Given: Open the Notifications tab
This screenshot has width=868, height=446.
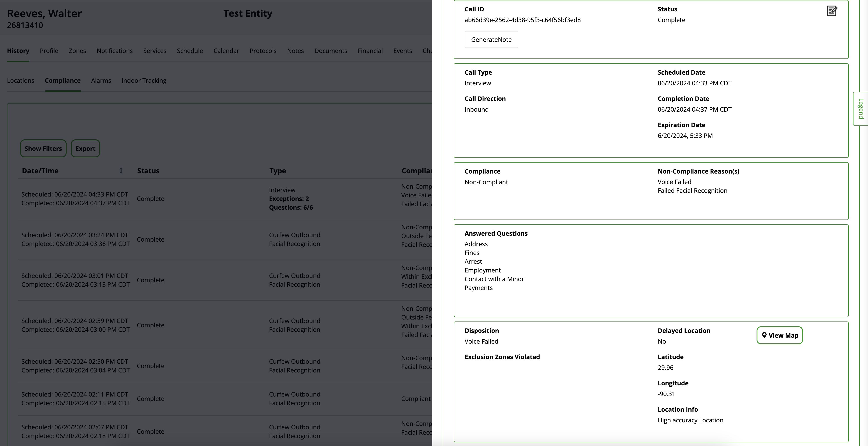Looking at the screenshot, I should 115,51.
